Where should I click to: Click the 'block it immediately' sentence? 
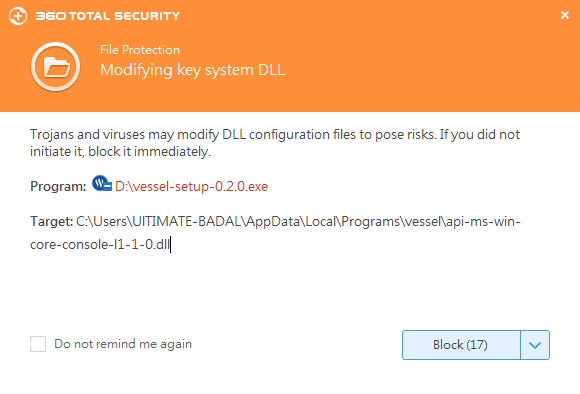coord(149,152)
